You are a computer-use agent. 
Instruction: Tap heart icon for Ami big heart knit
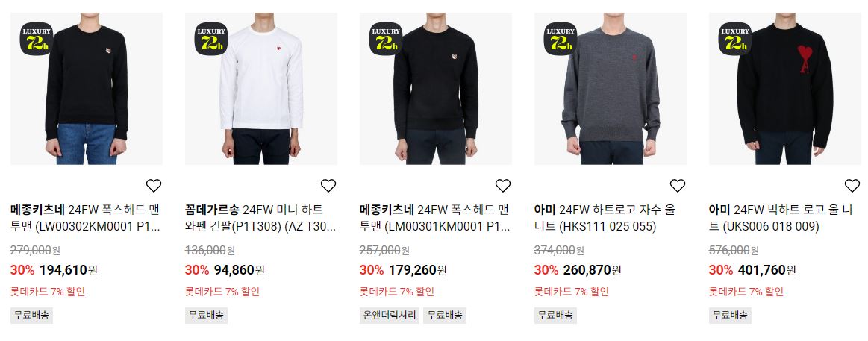point(852,186)
